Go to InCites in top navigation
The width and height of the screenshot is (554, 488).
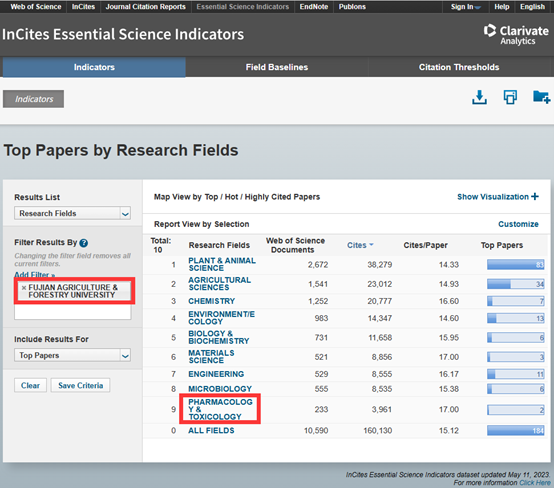point(83,7)
